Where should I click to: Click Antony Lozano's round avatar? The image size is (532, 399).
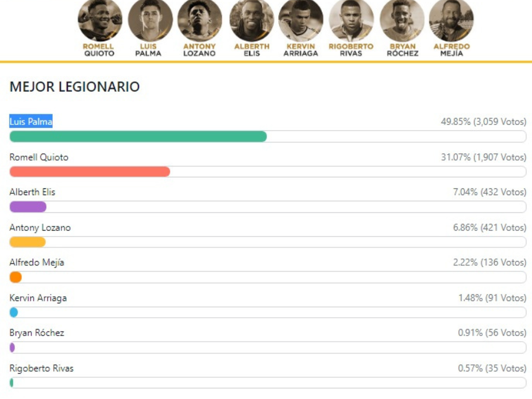199,20
